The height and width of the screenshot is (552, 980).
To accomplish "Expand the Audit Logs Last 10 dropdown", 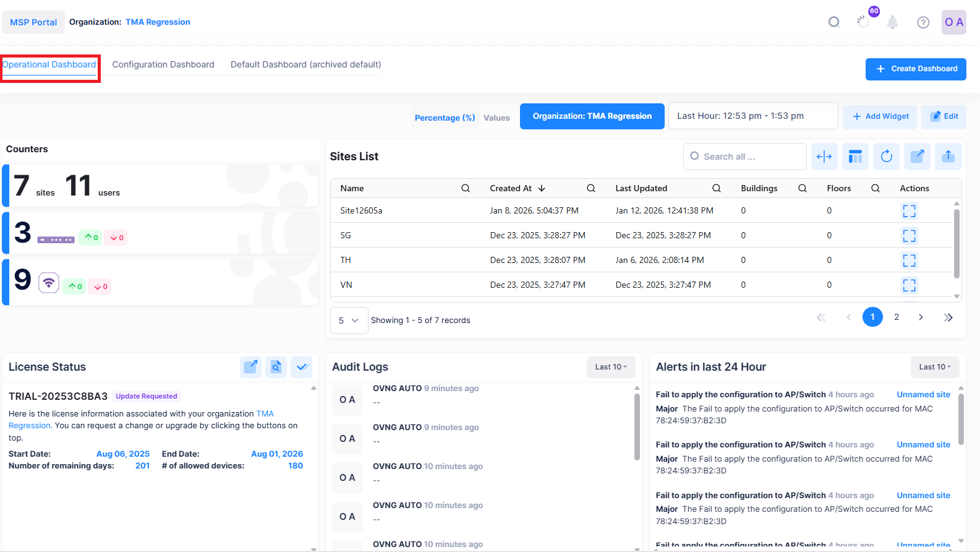I will [610, 367].
